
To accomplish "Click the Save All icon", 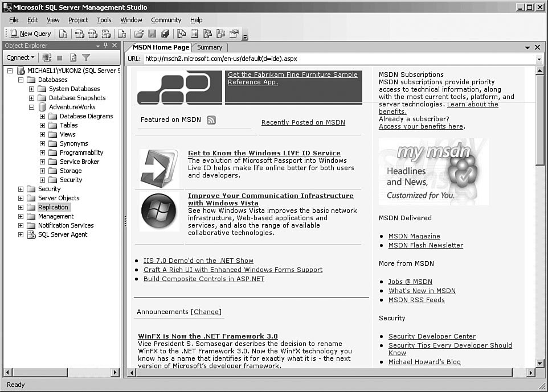I will [x=165, y=34].
